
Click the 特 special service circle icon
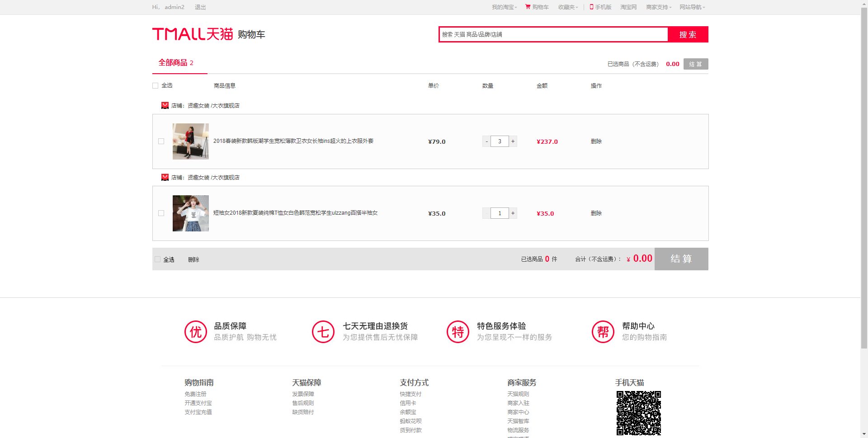458,332
